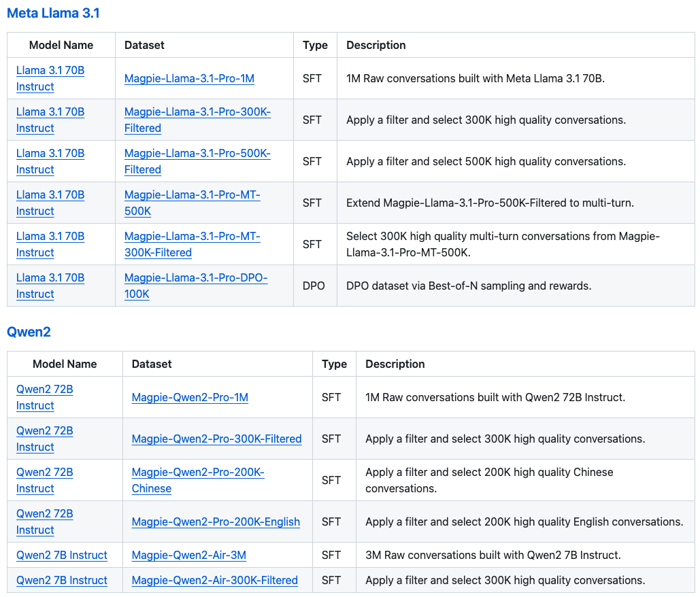Screen dimensions: 700x597
Task: Open Magpie-Llama-3.1-Pro-300K-Filtered dataset link
Action: pos(197,112)
